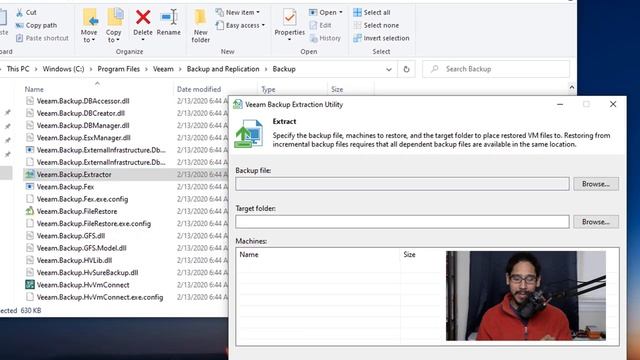The width and height of the screenshot is (640, 360).
Task: Click the Edit ribbon command
Action: pos(320,25)
